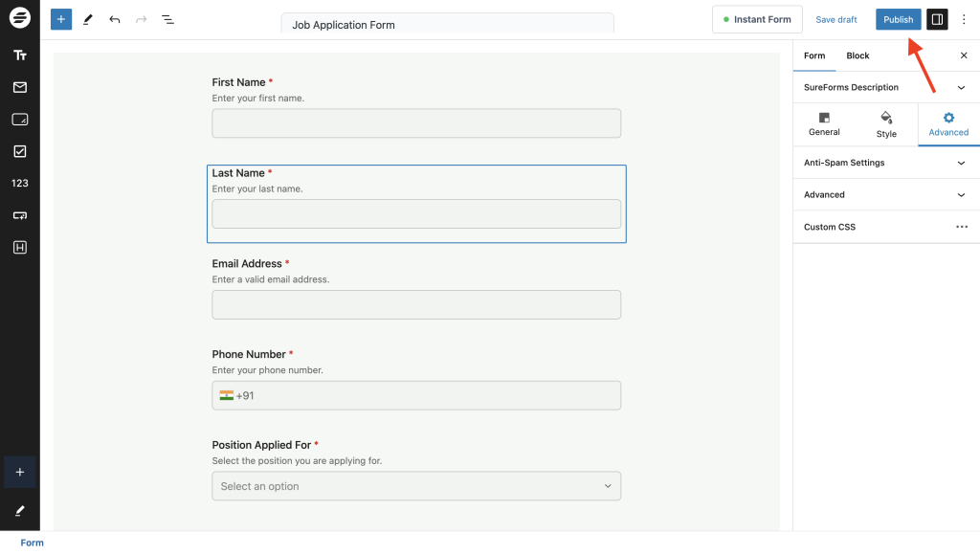Switch to the Style tab
This screenshot has width=980, height=554.
pyautogui.click(x=885, y=125)
